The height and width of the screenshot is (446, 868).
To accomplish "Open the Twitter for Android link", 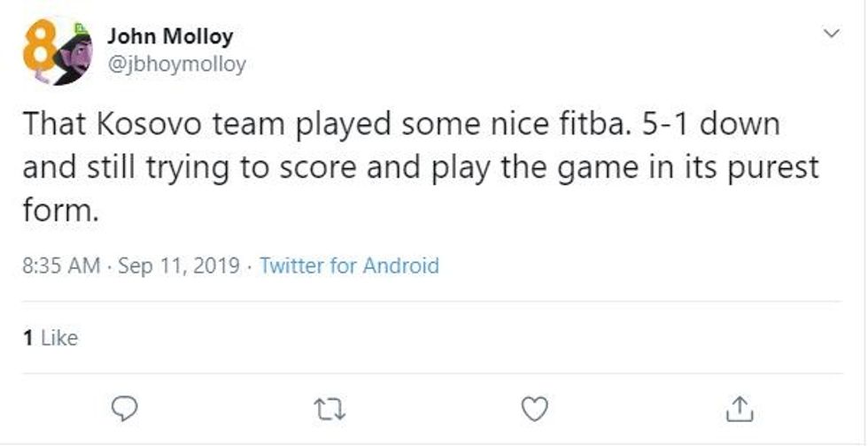I will pyautogui.click(x=349, y=265).
